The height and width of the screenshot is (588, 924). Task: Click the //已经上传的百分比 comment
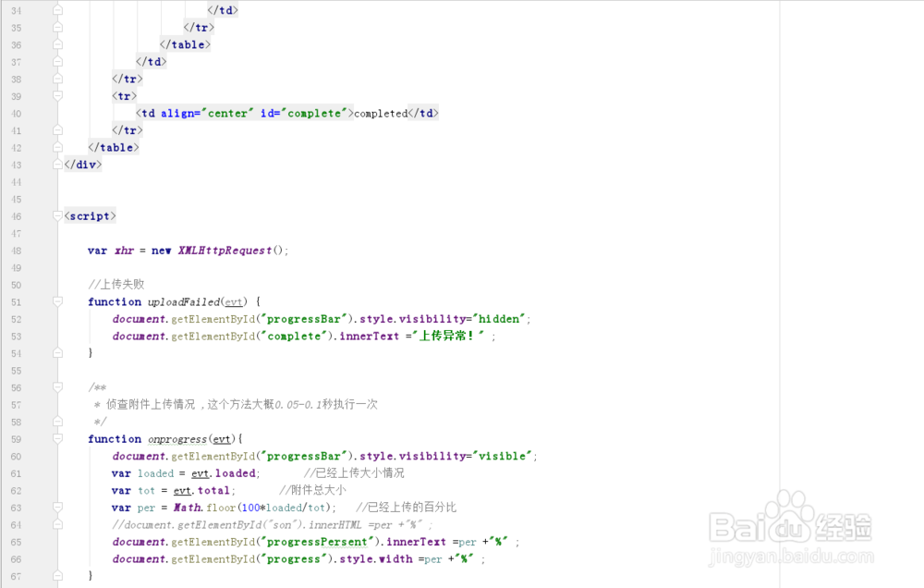[x=407, y=508]
